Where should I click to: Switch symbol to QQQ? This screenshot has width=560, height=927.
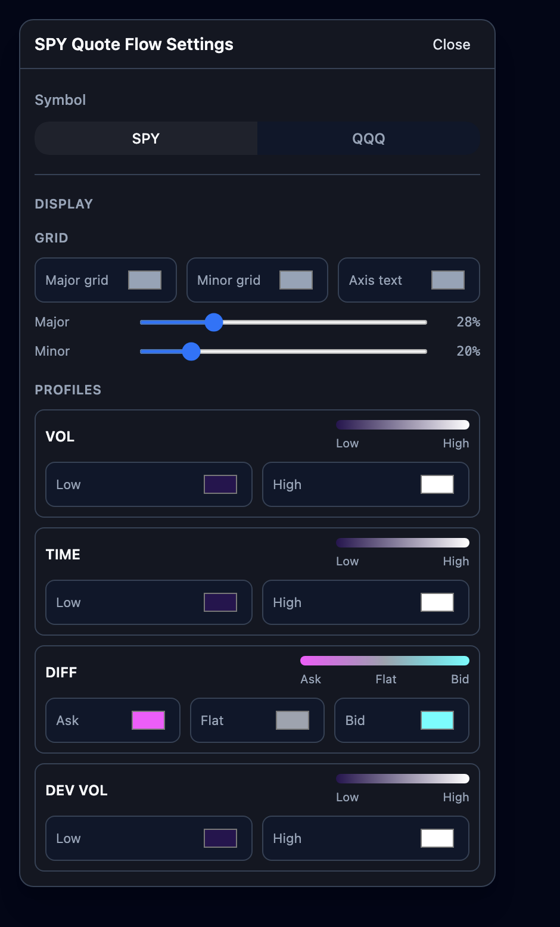point(369,138)
